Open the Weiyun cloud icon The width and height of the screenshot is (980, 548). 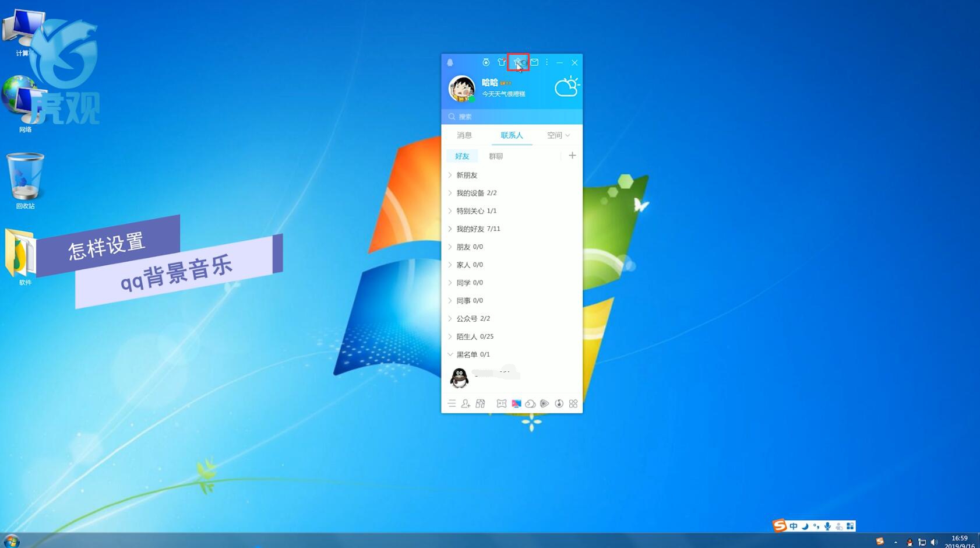[x=530, y=403]
